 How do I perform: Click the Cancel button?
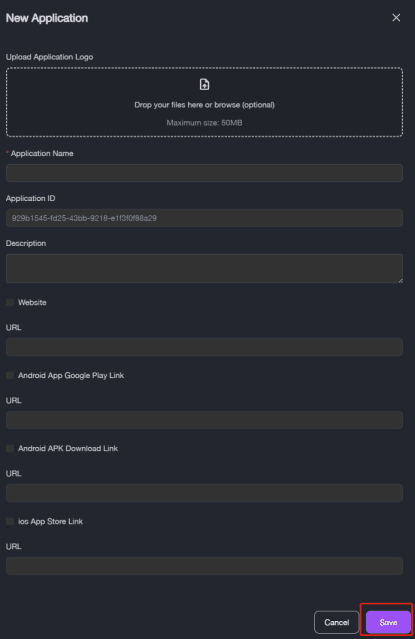337,622
